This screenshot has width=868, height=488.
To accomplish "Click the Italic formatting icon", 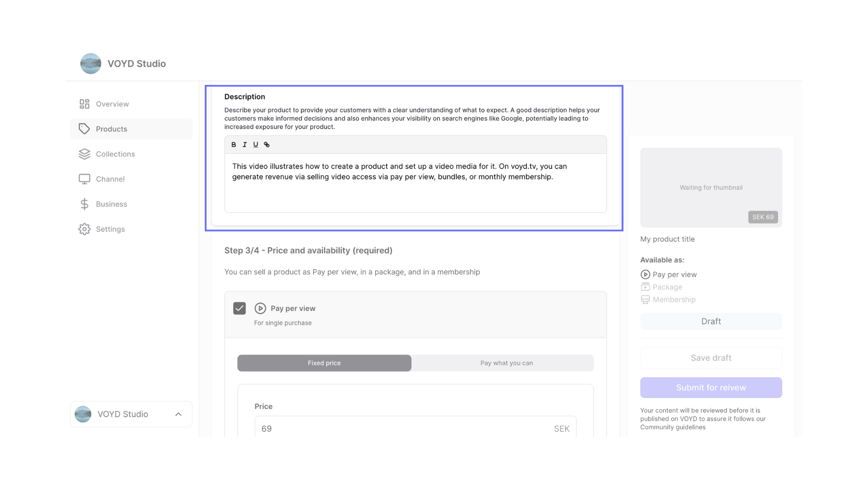I will pyautogui.click(x=245, y=145).
